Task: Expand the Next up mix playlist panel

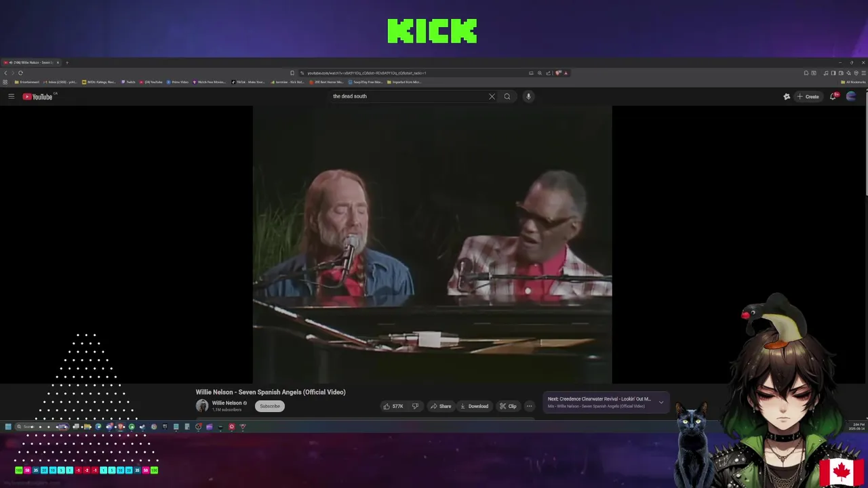Action: 661,402
